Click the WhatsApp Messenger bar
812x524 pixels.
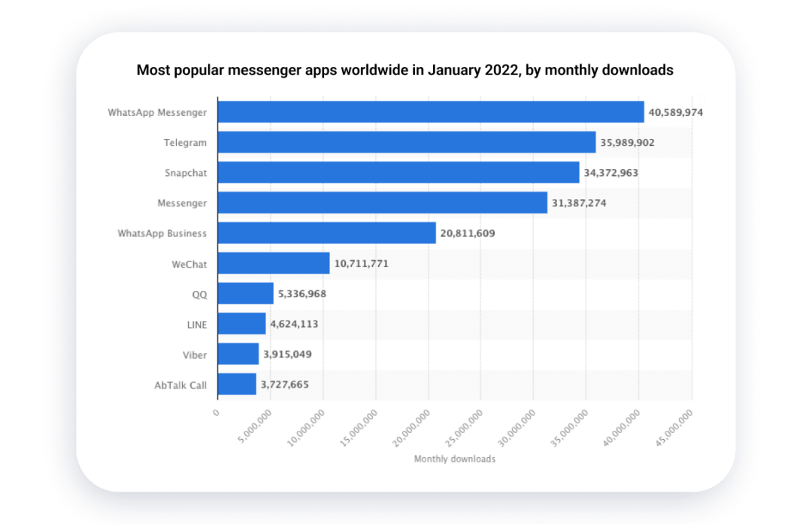[x=429, y=111]
